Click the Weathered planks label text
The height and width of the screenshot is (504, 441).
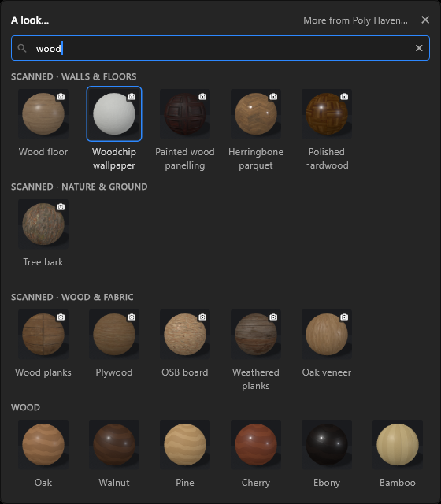[256, 379]
